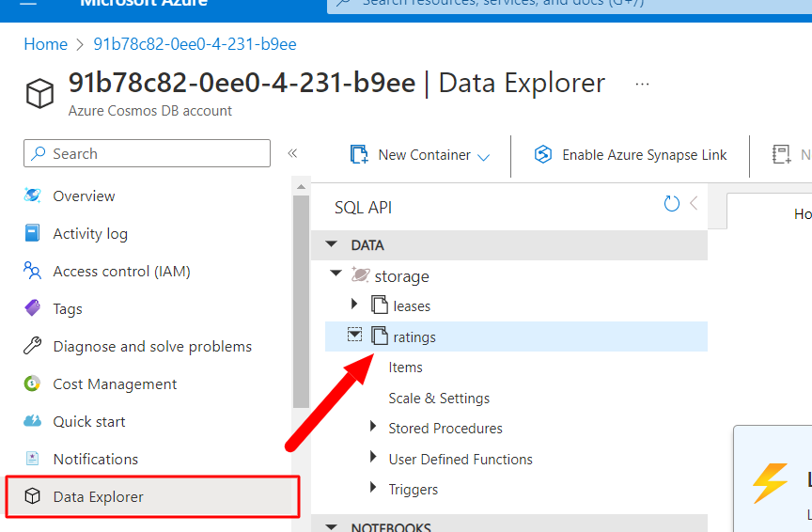
Task: Click the Tags icon
Action: pos(32,308)
